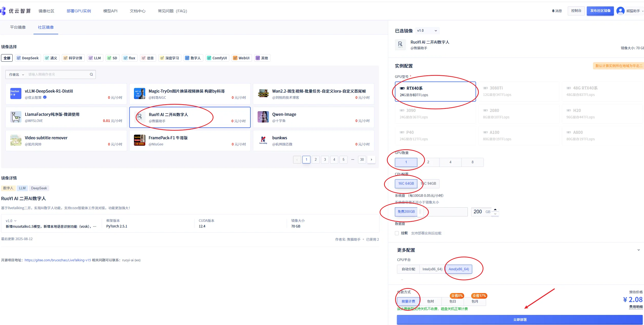Viewport: 644px width, 325px height.
Task: Click 发布社区镜像 button
Action: pyautogui.click(x=600, y=11)
